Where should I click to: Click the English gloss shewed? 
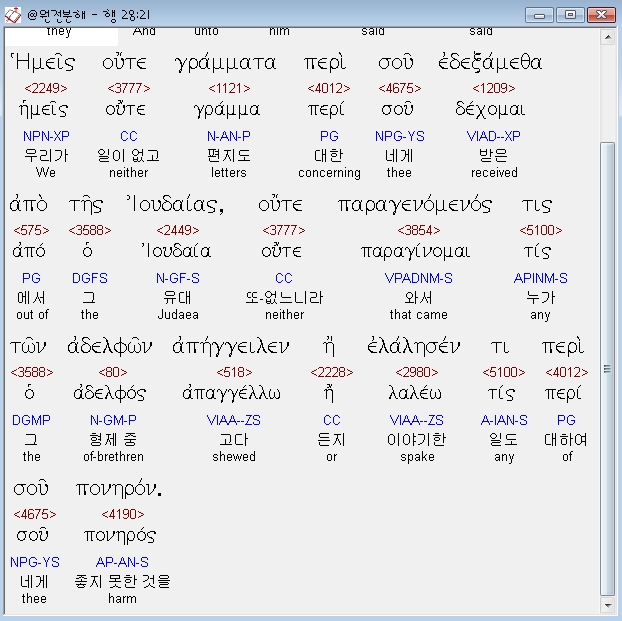(x=234, y=457)
